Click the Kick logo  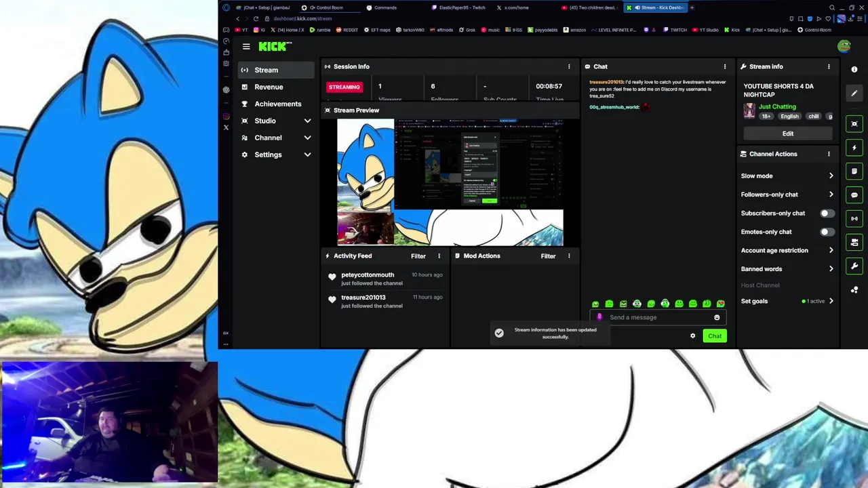tap(275, 46)
